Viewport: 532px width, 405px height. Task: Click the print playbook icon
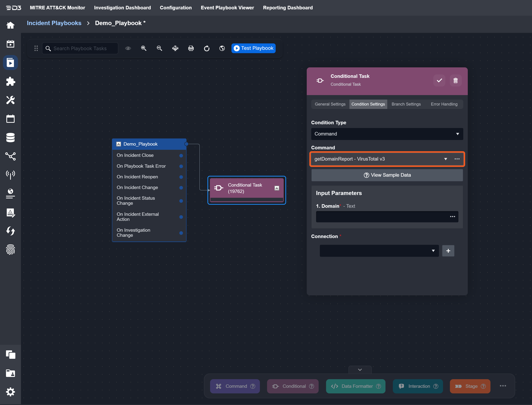191,48
